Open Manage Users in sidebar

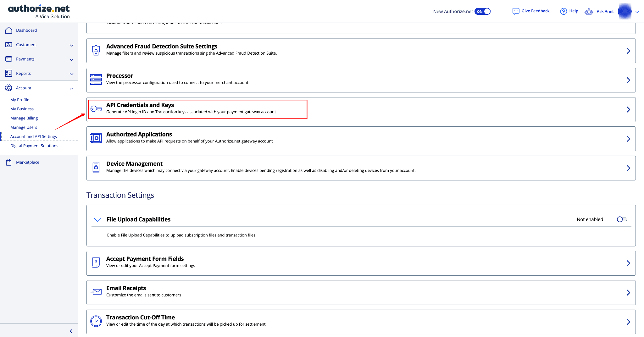(x=24, y=127)
